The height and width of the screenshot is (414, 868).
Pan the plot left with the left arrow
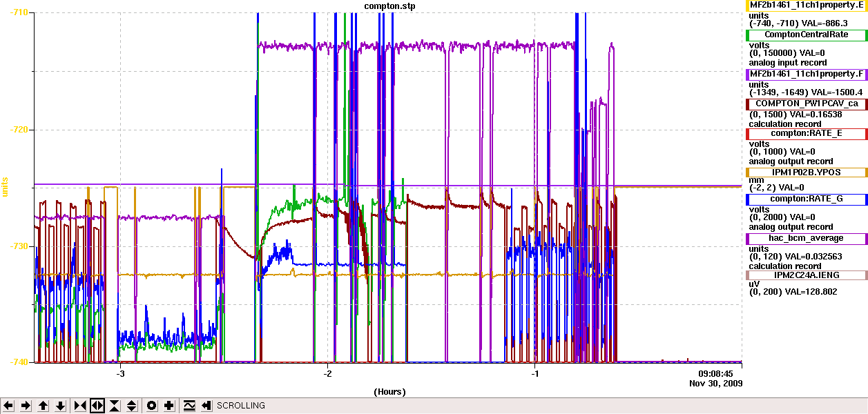[x=9, y=406]
